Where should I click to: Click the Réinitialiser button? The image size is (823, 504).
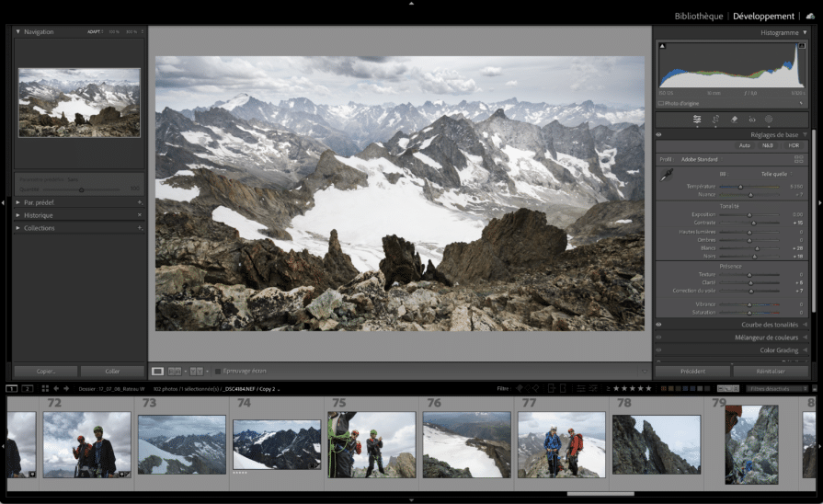pyautogui.click(x=771, y=372)
